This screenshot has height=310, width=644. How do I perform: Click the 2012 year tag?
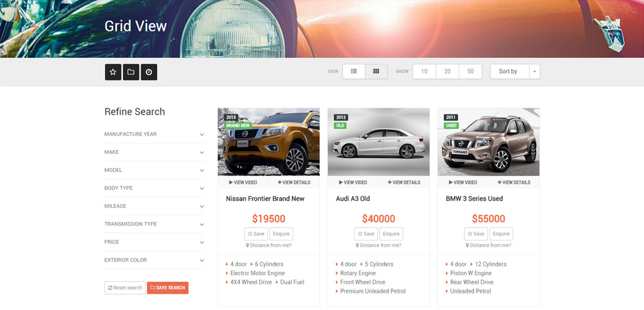click(341, 118)
